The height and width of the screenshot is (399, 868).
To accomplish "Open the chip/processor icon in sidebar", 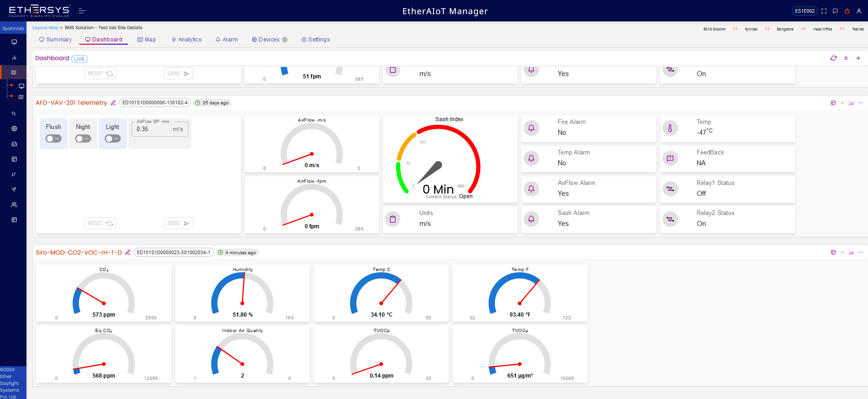I will [x=14, y=129].
